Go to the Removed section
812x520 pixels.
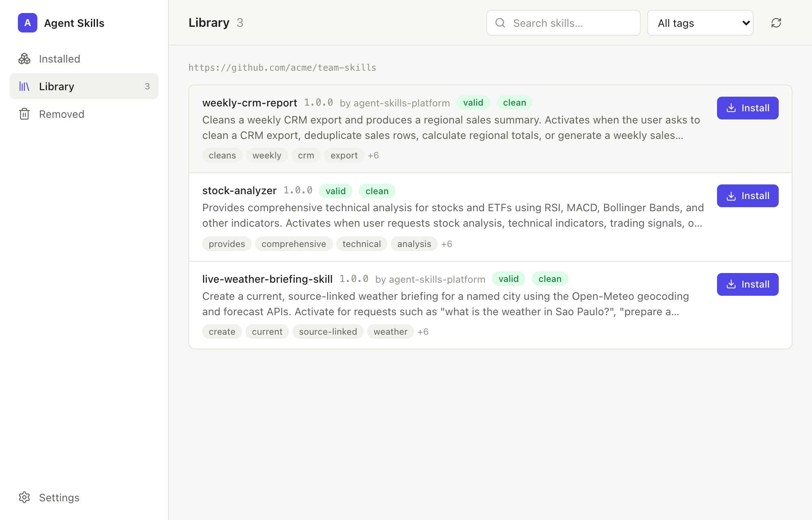84,114
